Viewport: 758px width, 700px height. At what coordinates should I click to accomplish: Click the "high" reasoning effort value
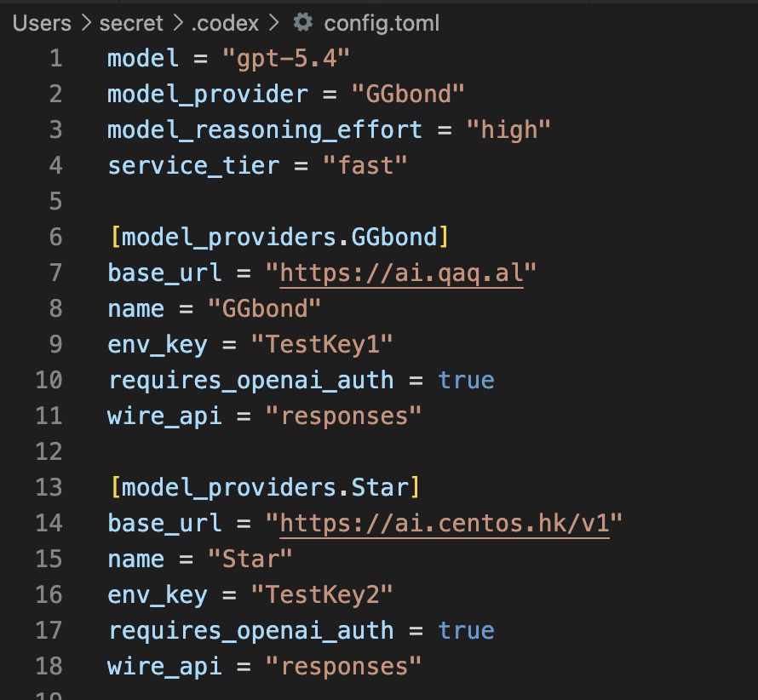[x=508, y=130]
